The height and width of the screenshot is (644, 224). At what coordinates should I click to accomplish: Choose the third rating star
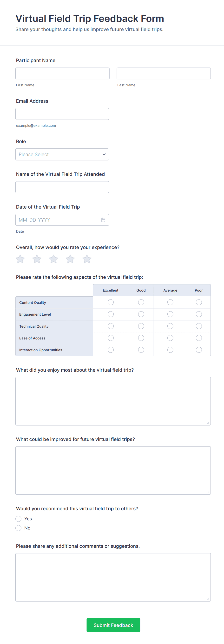click(53, 259)
